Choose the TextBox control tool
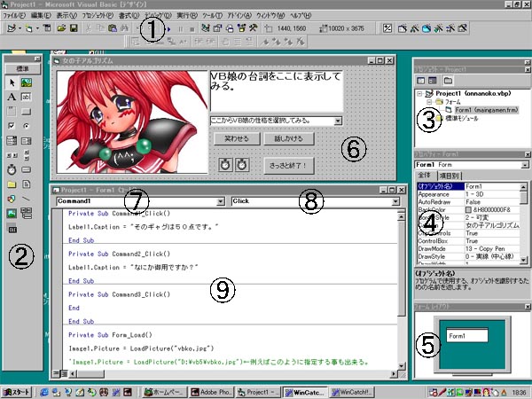Viewport: 532px width, 399px height. pyautogui.click(x=26, y=96)
